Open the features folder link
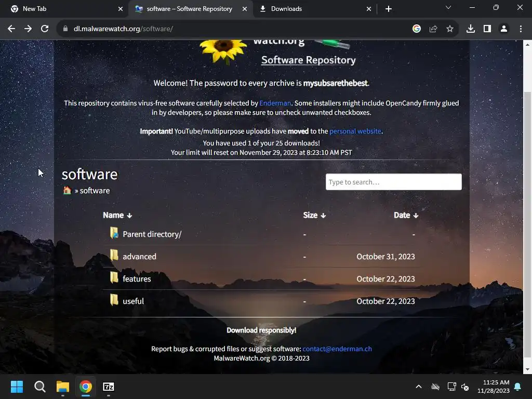 coord(137,279)
